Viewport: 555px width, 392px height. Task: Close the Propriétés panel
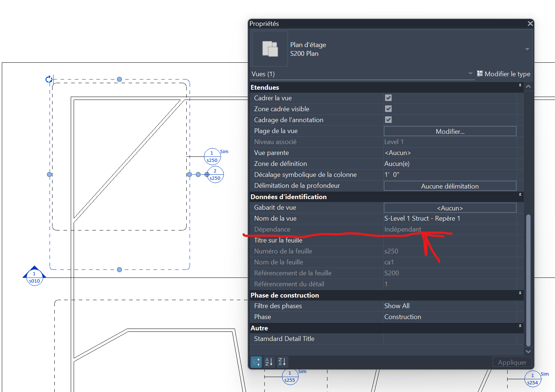pos(530,24)
